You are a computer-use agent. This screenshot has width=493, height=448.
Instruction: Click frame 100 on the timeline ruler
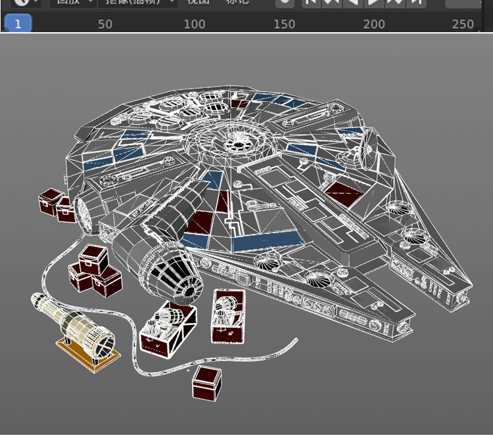click(195, 24)
